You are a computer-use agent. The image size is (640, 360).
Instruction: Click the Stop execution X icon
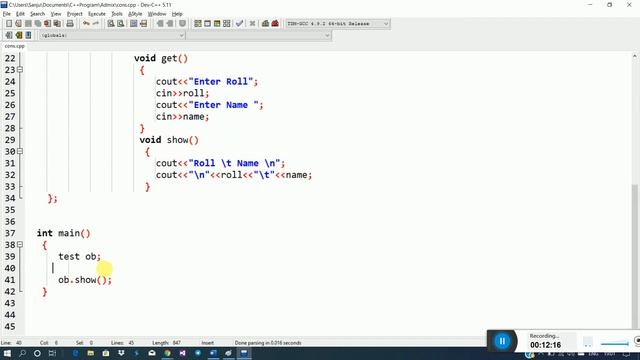pos(252,24)
